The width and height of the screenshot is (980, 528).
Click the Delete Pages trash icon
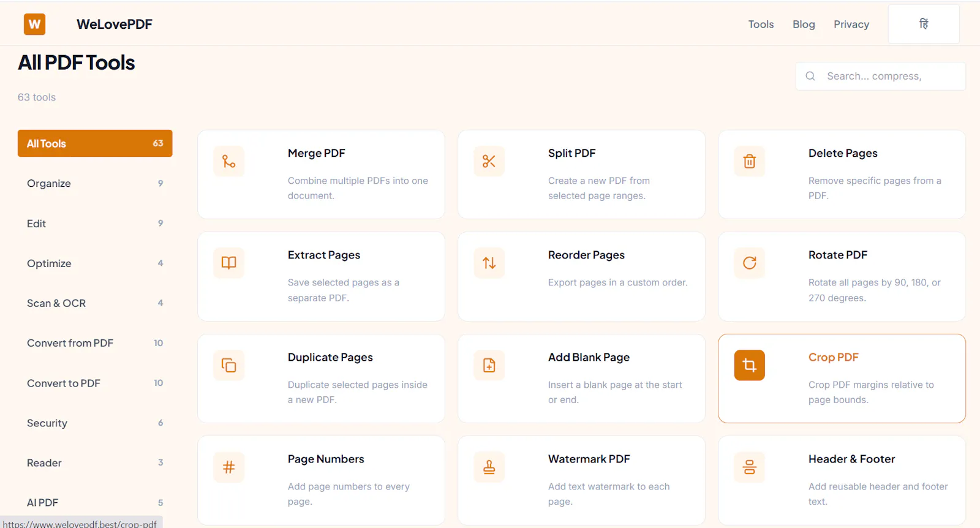pyautogui.click(x=750, y=161)
